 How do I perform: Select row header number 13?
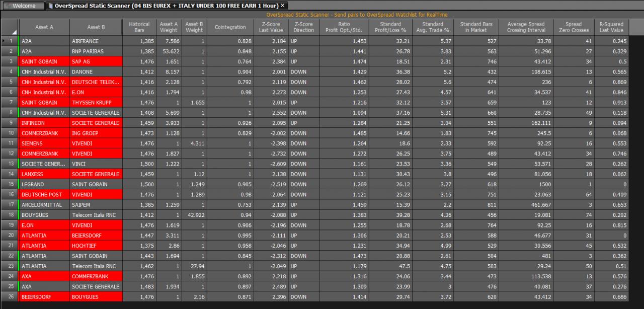pos(10,164)
